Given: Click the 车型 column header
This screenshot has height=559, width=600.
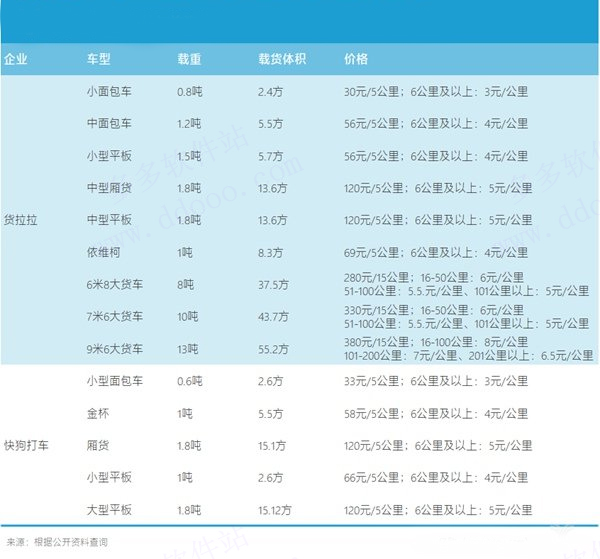Looking at the screenshot, I should click(x=99, y=59).
